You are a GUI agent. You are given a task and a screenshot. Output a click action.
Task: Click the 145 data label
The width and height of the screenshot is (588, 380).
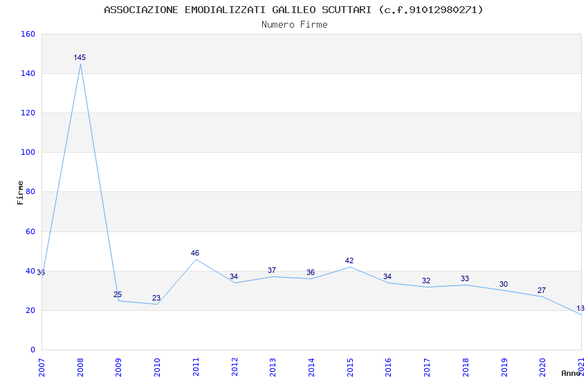pyautogui.click(x=80, y=57)
